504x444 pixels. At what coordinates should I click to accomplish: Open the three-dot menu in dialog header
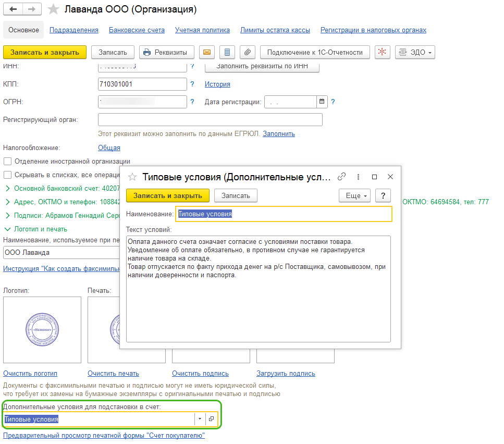tap(358, 177)
